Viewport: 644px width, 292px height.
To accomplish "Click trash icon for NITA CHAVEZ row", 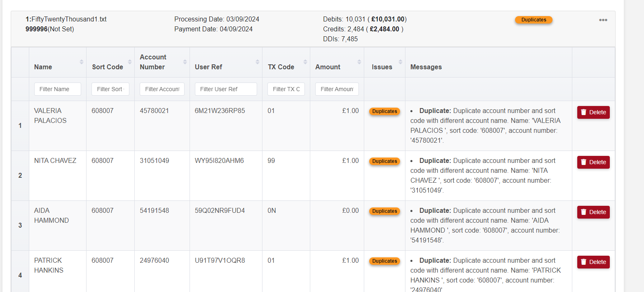I will [583, 162].
